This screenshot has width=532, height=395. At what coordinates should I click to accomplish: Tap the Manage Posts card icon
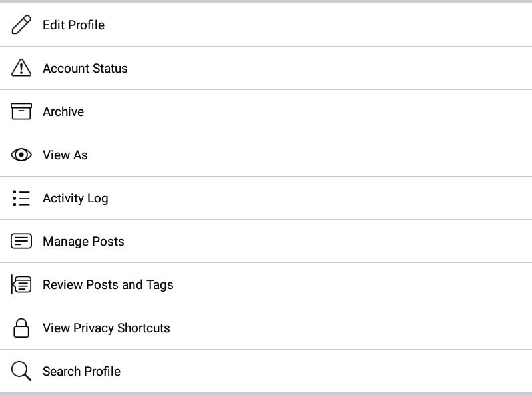click(21, 241)
